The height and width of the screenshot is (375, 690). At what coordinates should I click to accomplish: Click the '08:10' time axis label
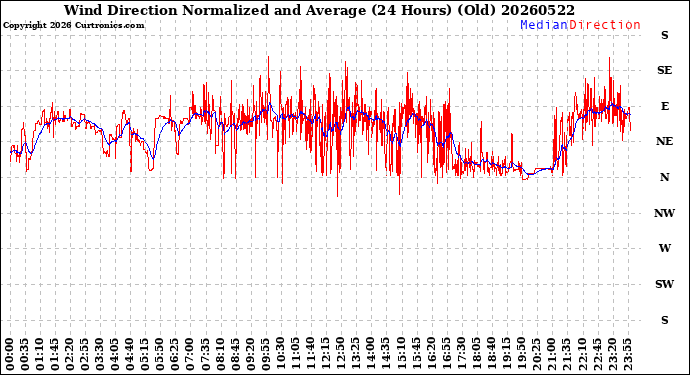coord(220,354)
